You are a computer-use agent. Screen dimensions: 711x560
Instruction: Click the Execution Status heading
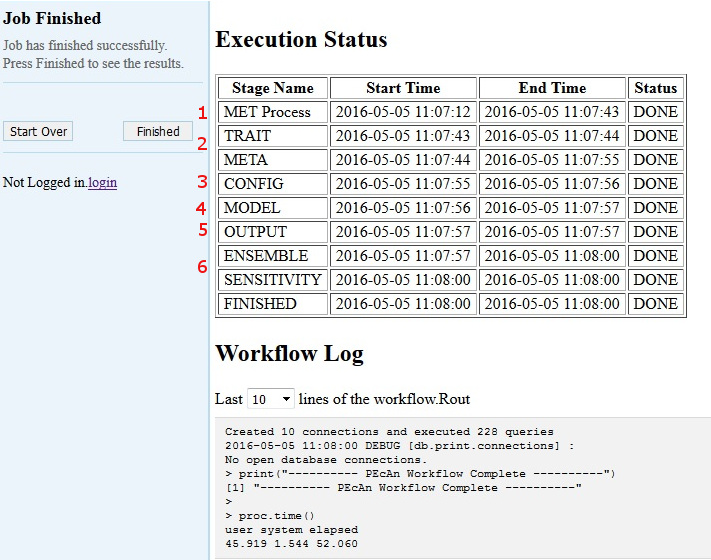click(301, 40)
